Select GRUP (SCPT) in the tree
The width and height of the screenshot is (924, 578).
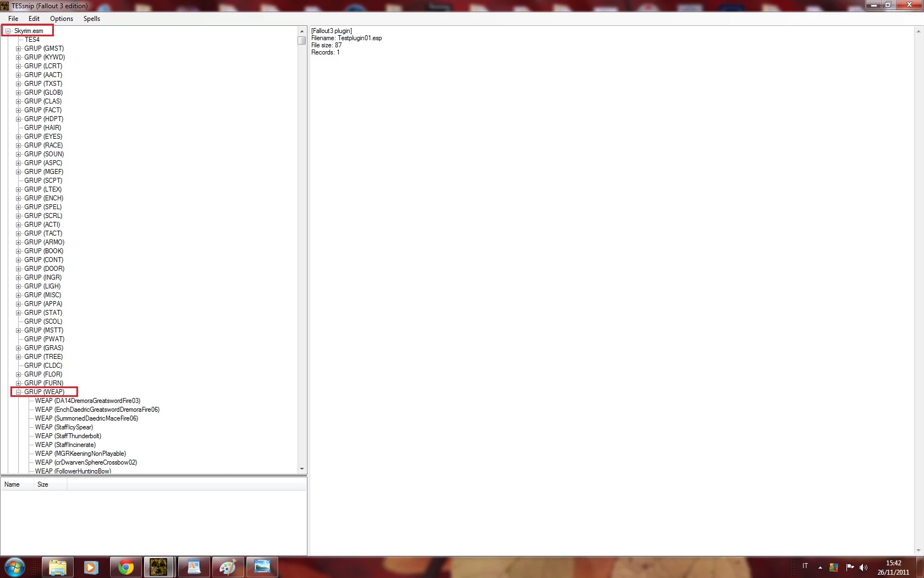click(43, 181)
